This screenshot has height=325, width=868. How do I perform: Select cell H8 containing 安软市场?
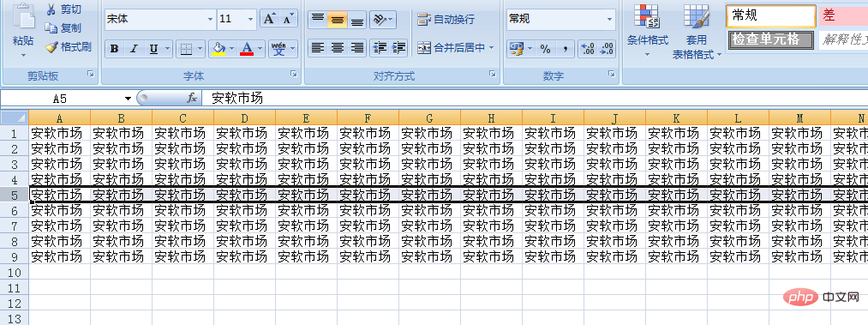(x=491, y=242)
